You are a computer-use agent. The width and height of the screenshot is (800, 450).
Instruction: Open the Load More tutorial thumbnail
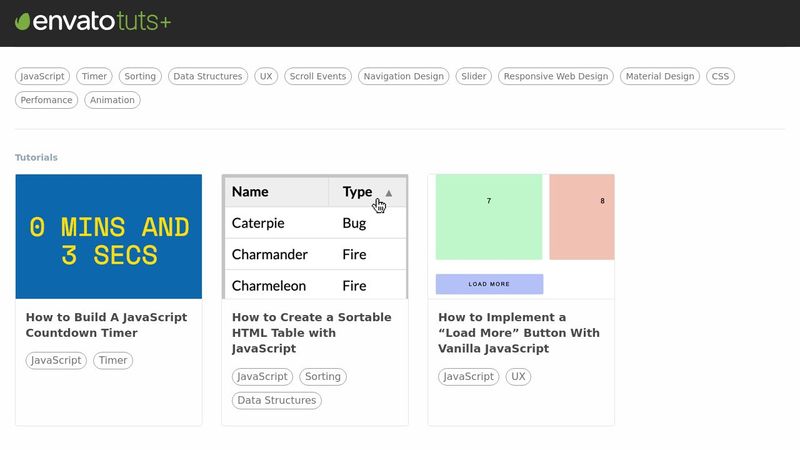point(521,237)
